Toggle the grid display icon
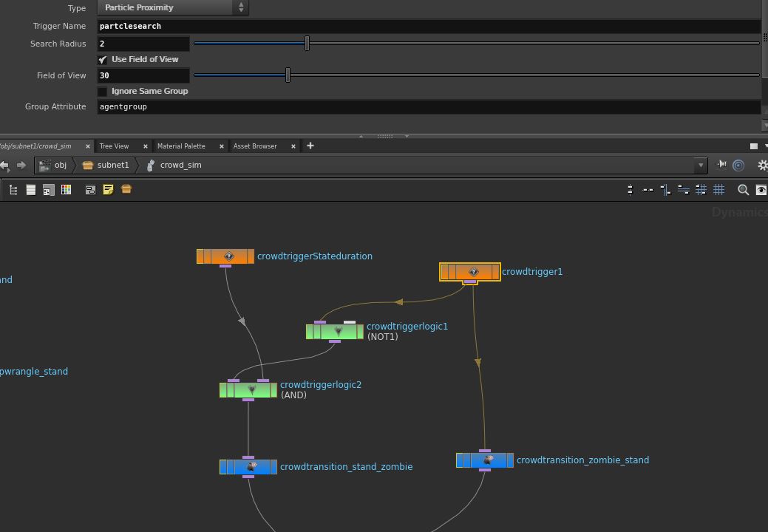Image resolution: width=768 pixels, height=532 pixels. pos(718,190)
